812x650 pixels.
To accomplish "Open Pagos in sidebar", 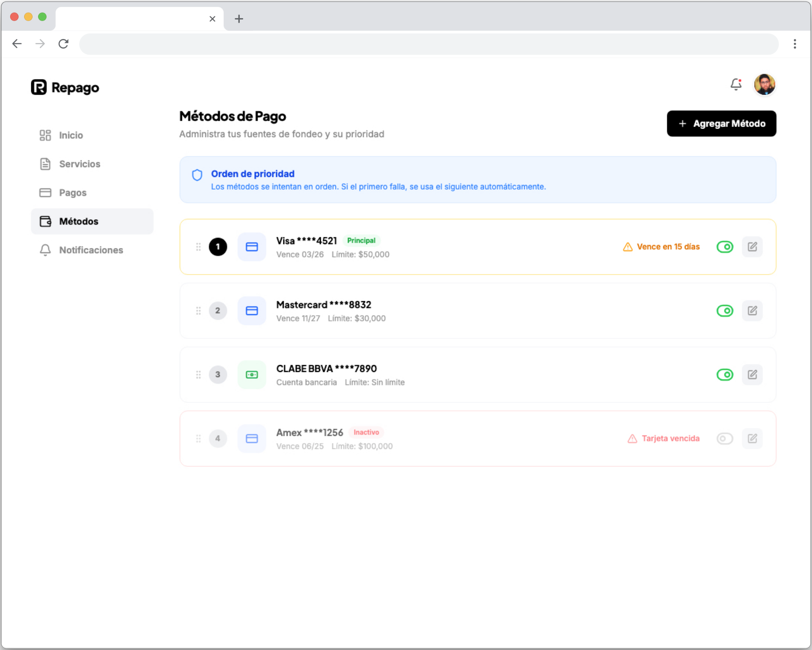I will (x=92, y=193).
